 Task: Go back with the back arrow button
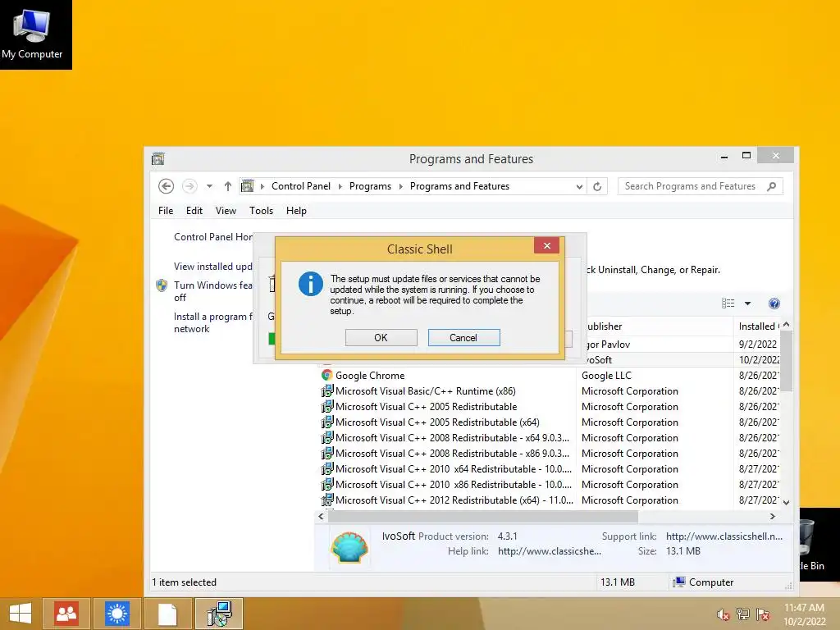[166, 186]
